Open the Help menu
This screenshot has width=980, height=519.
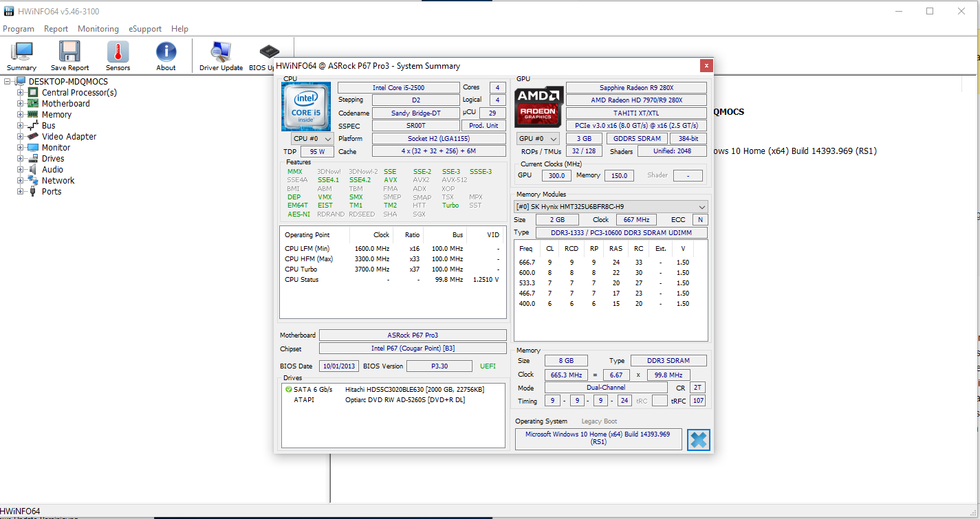pyautogui.click(x=179, y=29)
